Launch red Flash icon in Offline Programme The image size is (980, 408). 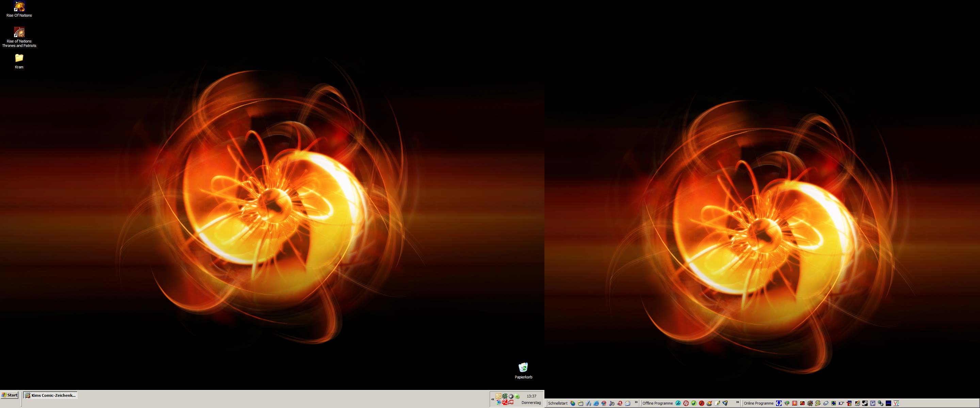[x=702, y=404]
